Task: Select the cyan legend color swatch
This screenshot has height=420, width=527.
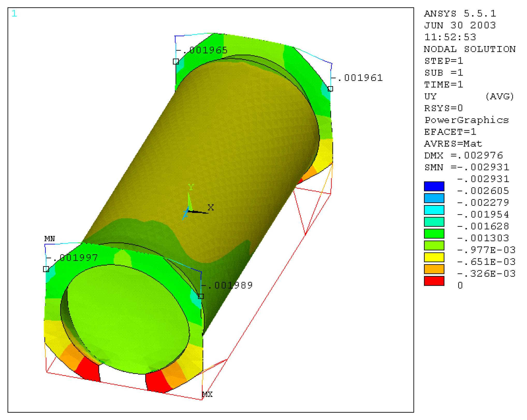Action: coord(434,210)
